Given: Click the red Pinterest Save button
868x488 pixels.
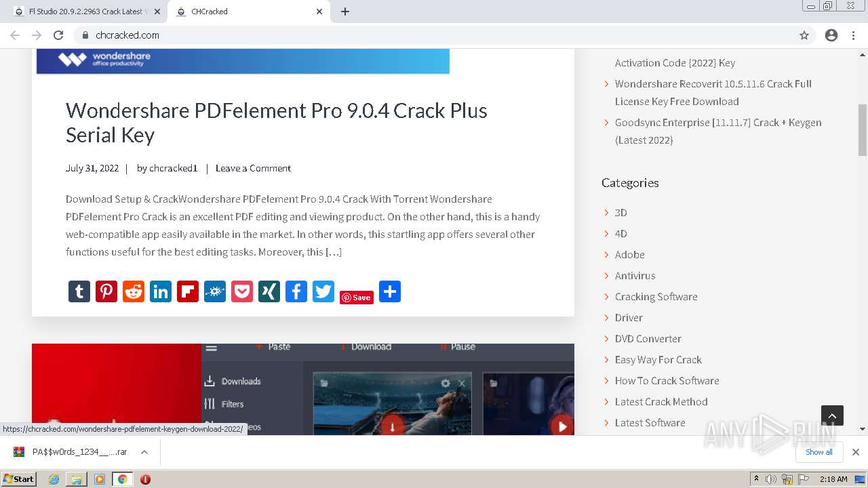Looking at the screenshot, I should click(x=357, y=298).
